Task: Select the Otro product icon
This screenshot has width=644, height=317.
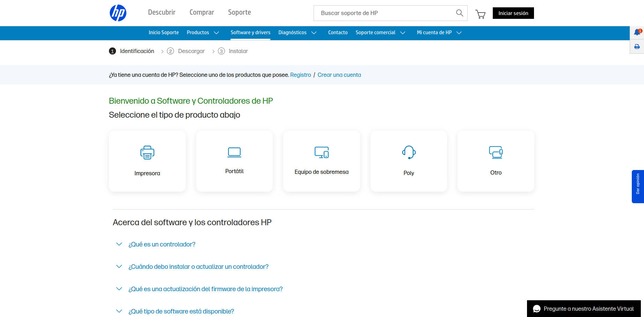Action: tap(496, 152)
